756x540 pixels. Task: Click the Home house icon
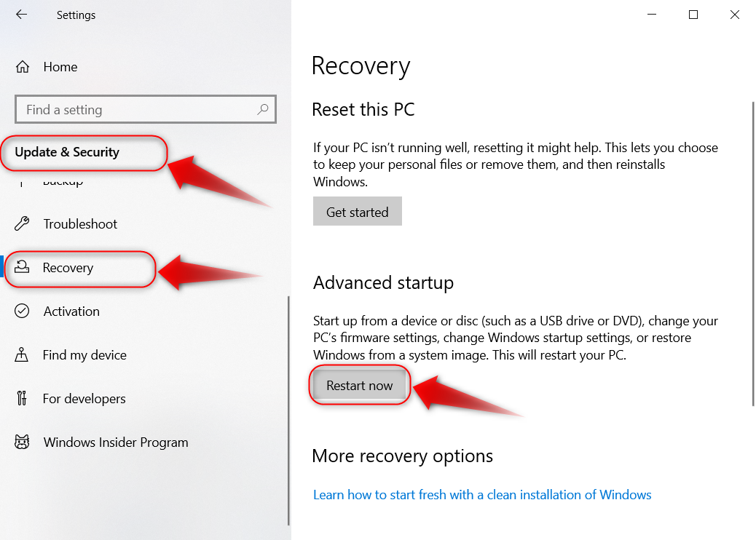pyautogui.click(x=22, y=67)
